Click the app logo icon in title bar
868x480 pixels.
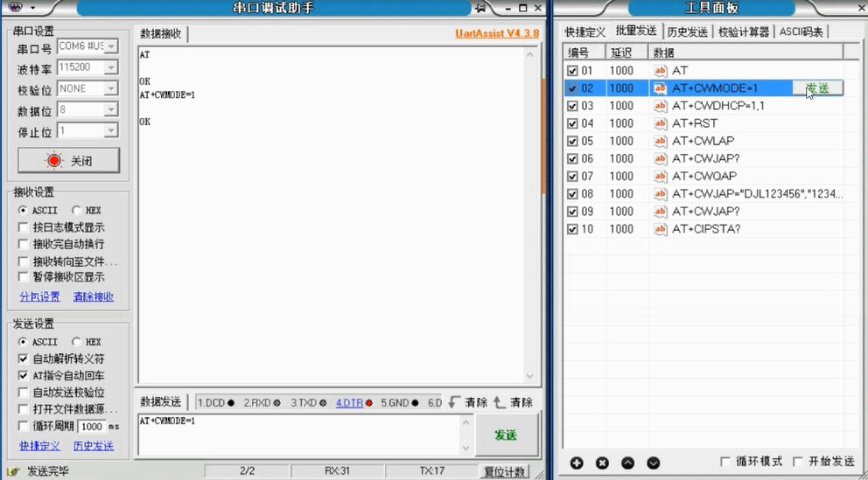coord(16,8)
